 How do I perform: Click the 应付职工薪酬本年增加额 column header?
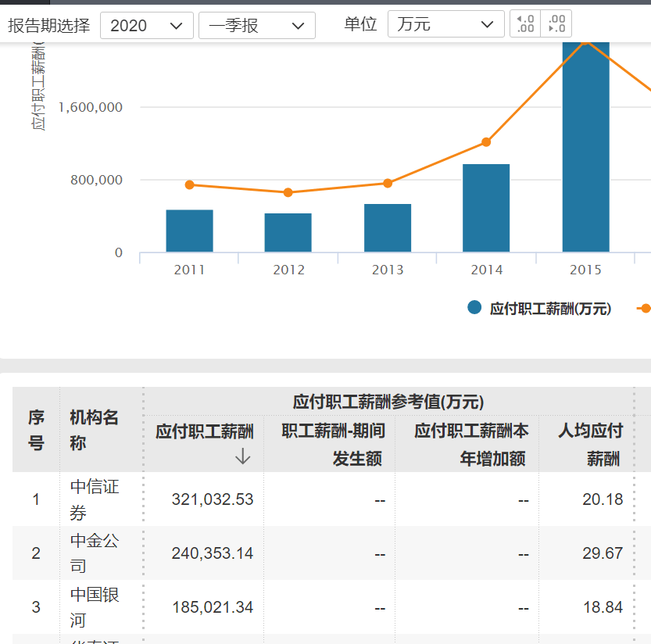(471, 444)
